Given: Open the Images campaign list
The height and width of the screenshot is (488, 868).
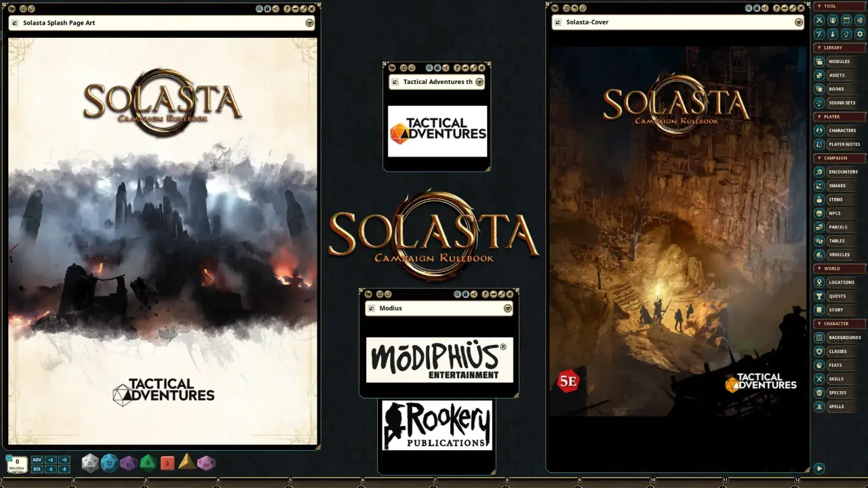Looking at the screenshot, I should pos(840,186).
